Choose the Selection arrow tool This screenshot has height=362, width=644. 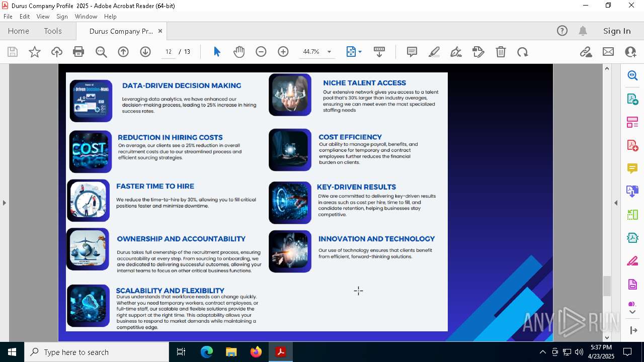point(217,52)
